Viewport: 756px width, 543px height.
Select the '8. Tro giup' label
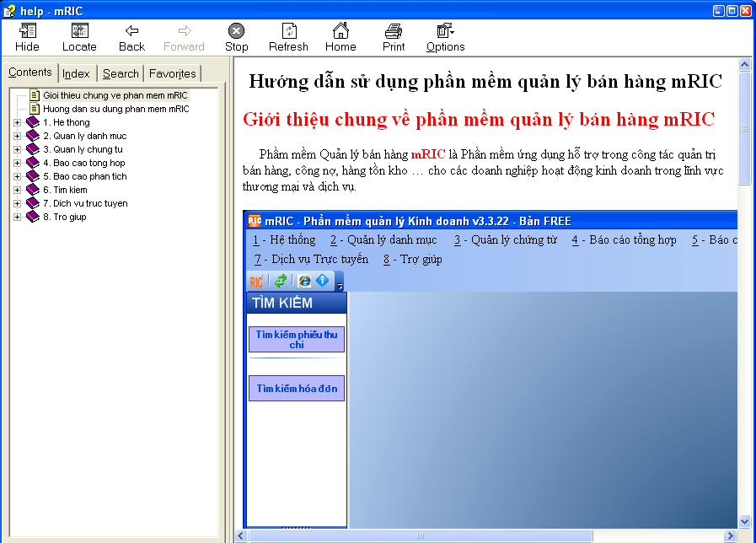65,217
